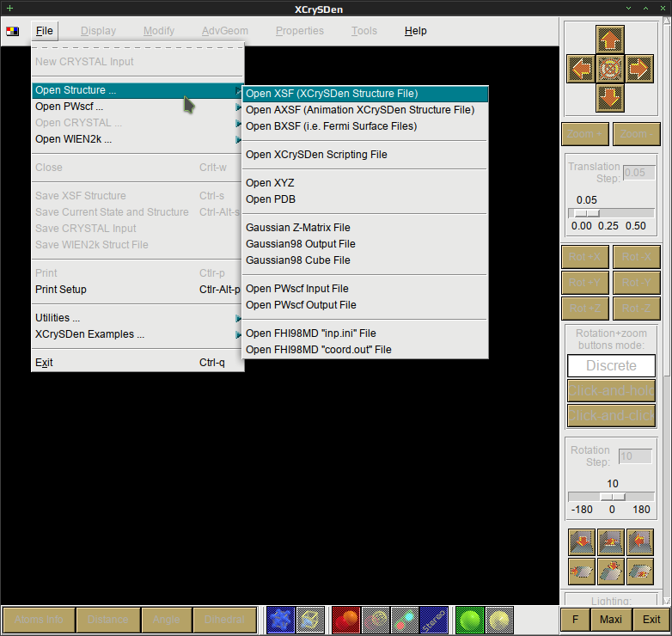Image resolution: width=672 pixels, height=636 pixels.
Task: Click the green plus icon in title bar
Action: tap(9, 8)
